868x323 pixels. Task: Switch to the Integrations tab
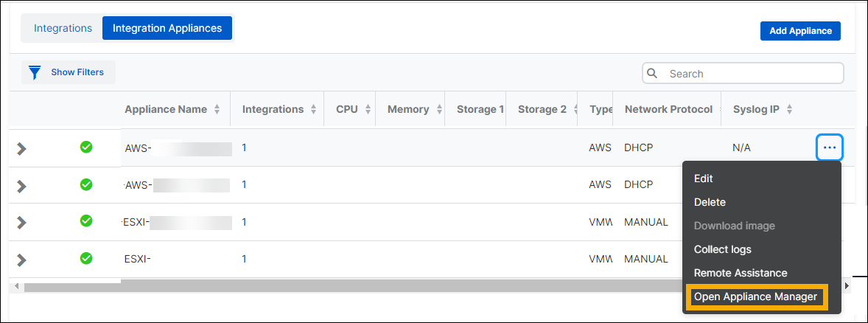(x=63, y=28)
